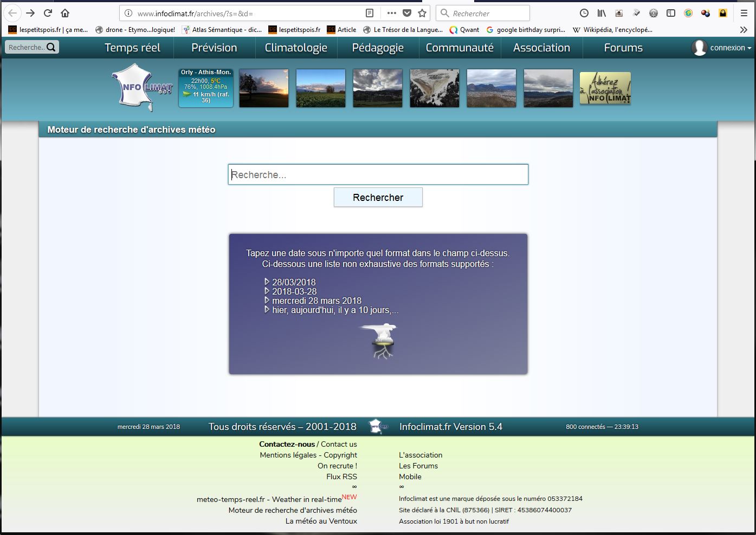Viewport: 756px width, 535px height.
Task: Expand the connexion dropdown
Action: [x=731, y=48]
